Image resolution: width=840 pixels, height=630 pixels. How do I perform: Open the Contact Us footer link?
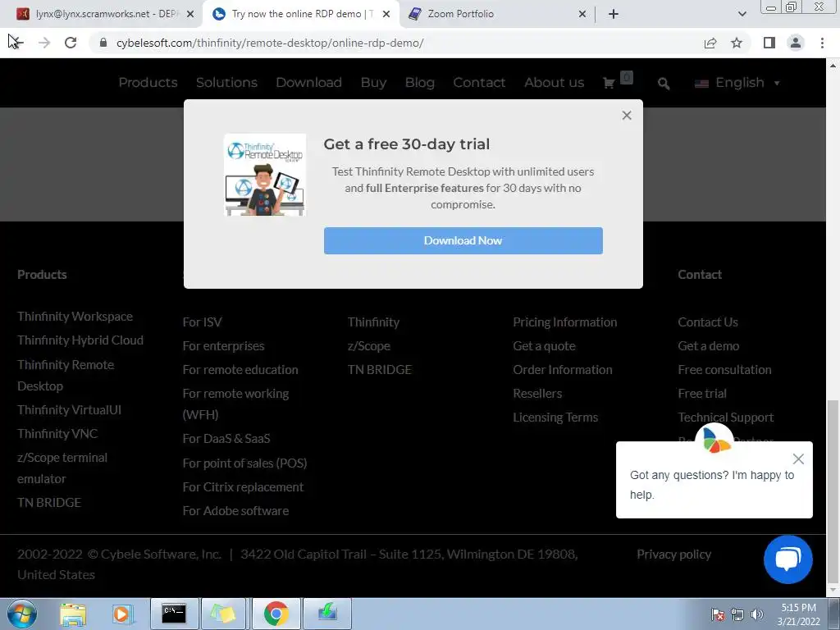[x=708, y=322]
